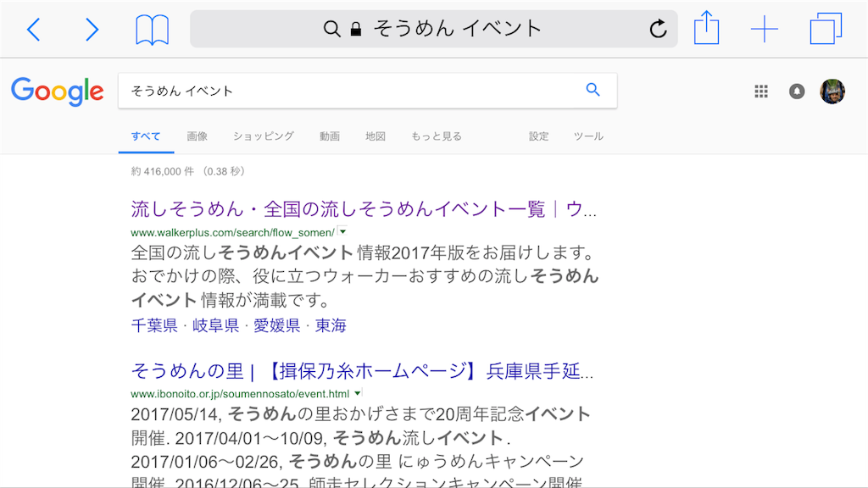The width and height of the screenshot is (868, 488).
Task: Open 流しそうめん・全国の流しそうめんイベント一覧 result
Action: coord(364,209)
